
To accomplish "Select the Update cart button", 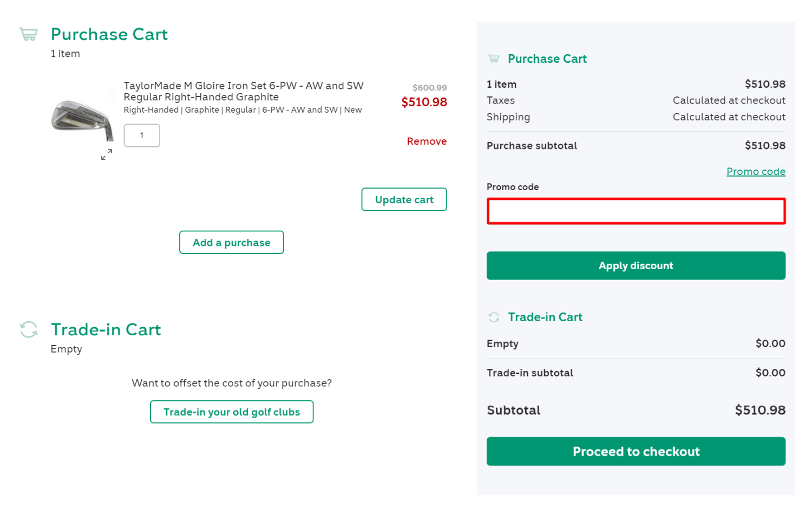I will tap(404, 199).
